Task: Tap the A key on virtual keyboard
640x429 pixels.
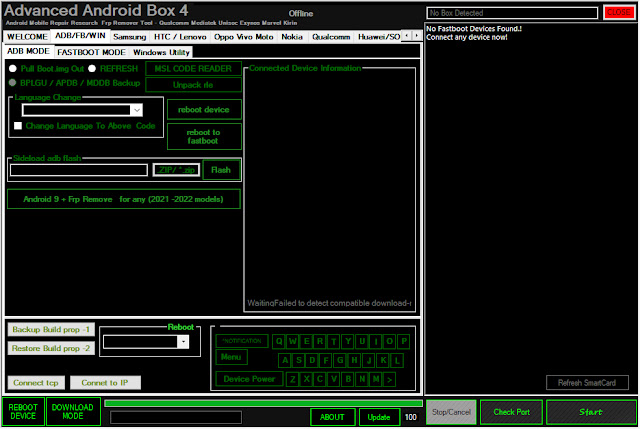Action: (x=285, y=360)
